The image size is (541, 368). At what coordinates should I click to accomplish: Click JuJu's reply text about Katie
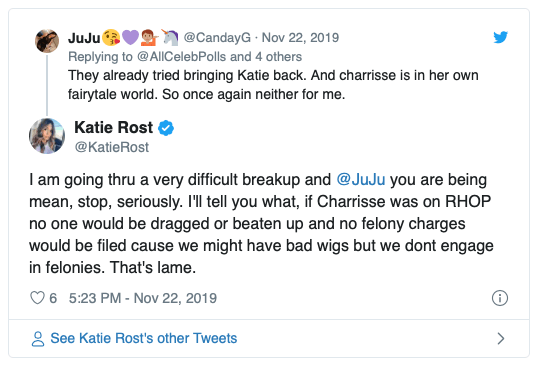coord(273,85)
